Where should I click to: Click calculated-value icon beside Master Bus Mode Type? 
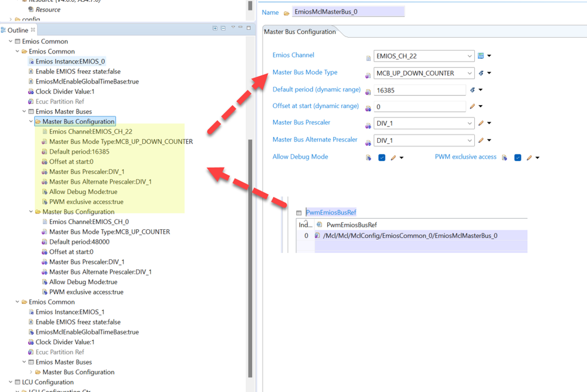coord(481,73)
